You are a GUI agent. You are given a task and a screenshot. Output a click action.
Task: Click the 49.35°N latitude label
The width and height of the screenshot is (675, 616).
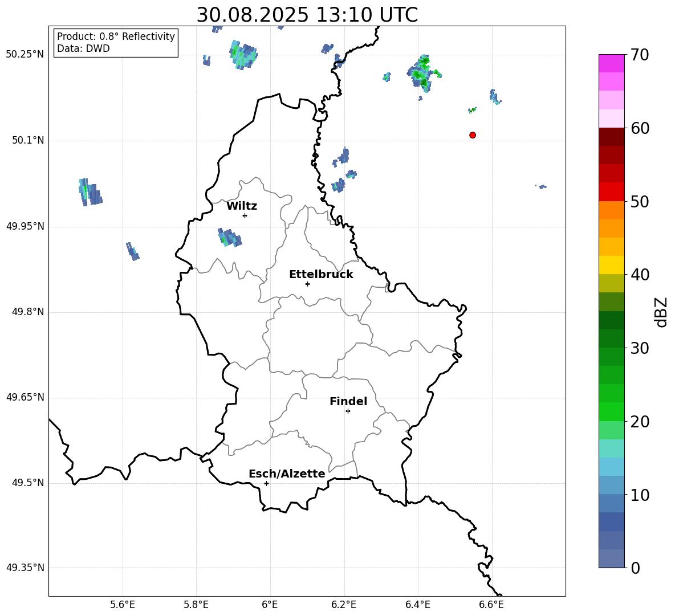click(x=25, y=568)
